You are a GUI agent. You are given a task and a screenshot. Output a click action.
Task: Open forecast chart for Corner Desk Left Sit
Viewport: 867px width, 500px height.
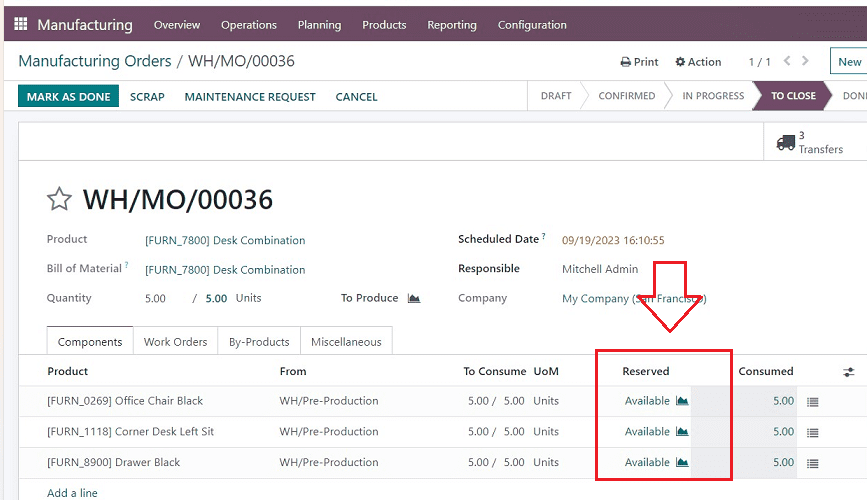[x=682, y=431]
